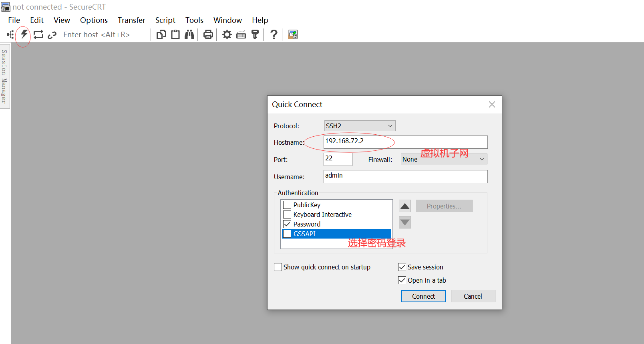
Task: Enable the PublicKey authentication checkbox
Action: [287, 205]
